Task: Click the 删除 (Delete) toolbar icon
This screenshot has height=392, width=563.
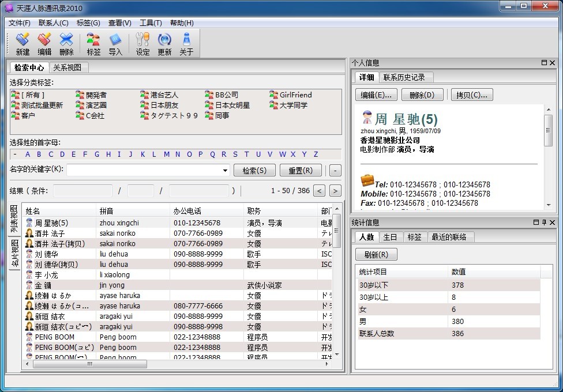Action: [x=66, y=44]
